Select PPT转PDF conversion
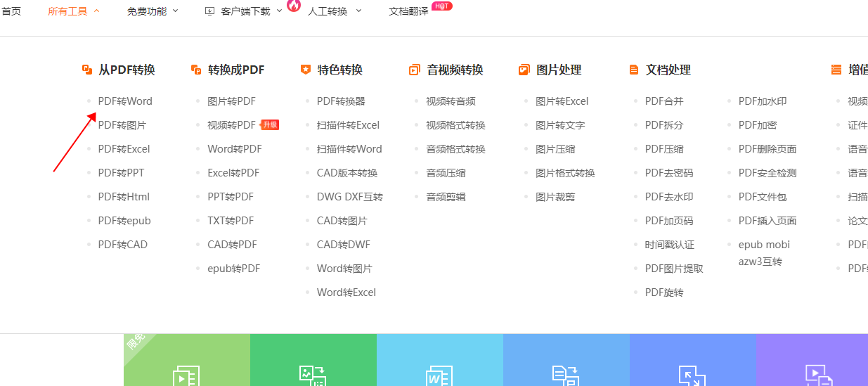The height and width of the screenshot is (386, 868). coord(231,197)
